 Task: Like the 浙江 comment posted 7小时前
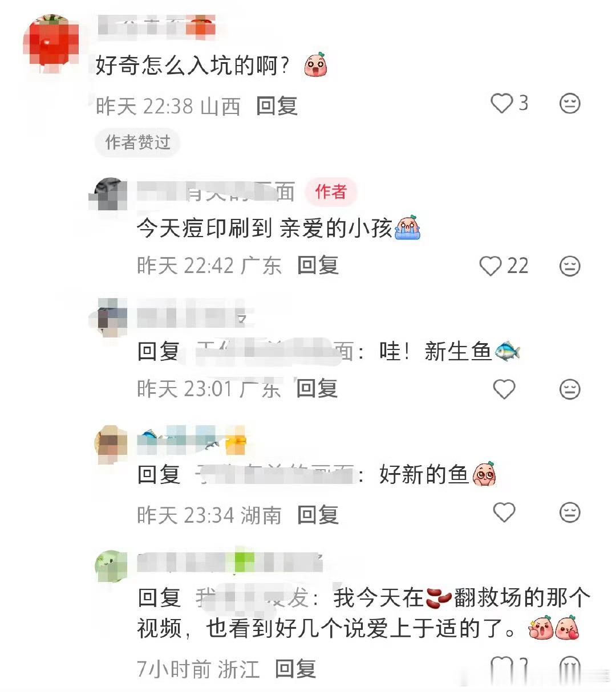click(502, 667)
